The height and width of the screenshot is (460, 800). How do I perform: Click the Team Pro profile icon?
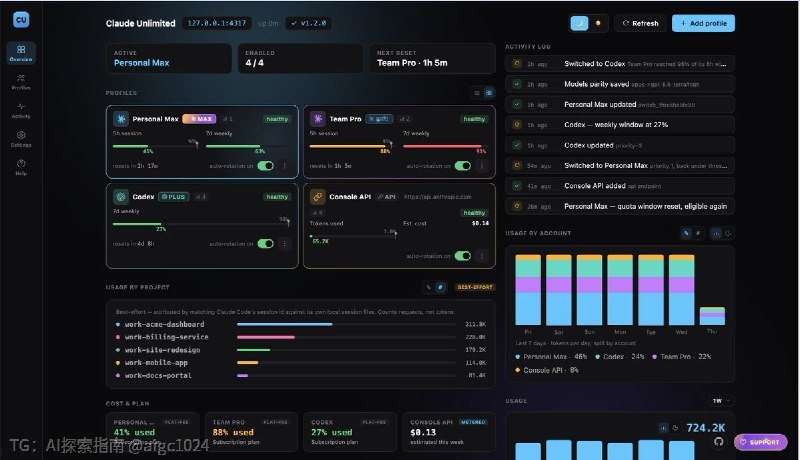pyautogui.click(x=318, y=119)
